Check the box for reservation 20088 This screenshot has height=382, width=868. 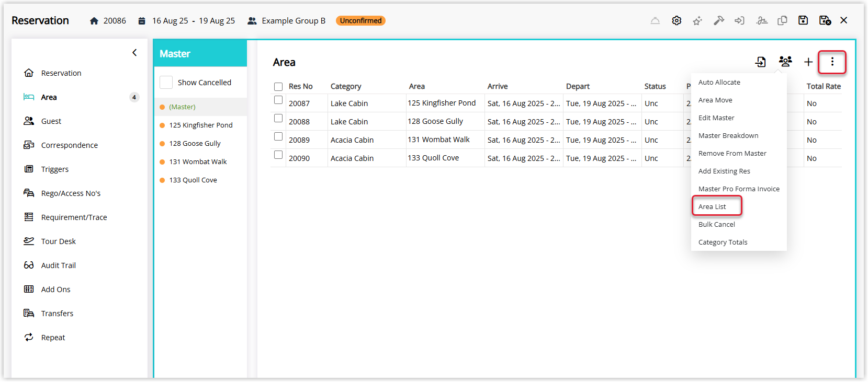point(278,118)
